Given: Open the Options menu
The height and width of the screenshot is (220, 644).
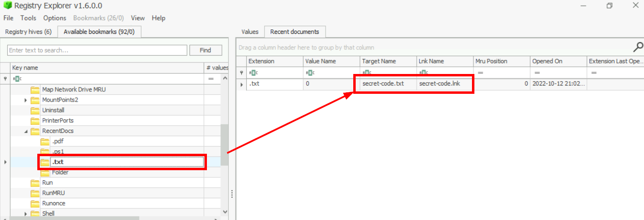Looking at the screenshot, I should click(54, 18).
